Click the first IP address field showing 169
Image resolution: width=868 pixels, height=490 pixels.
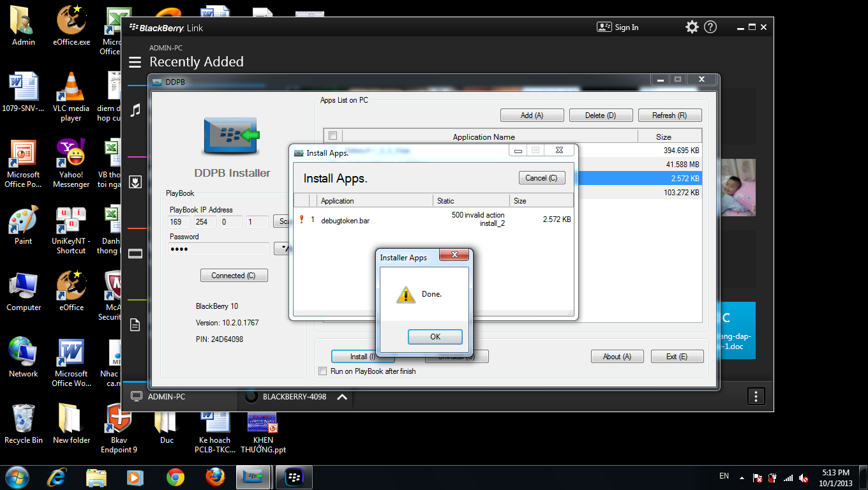coord(180,222)
